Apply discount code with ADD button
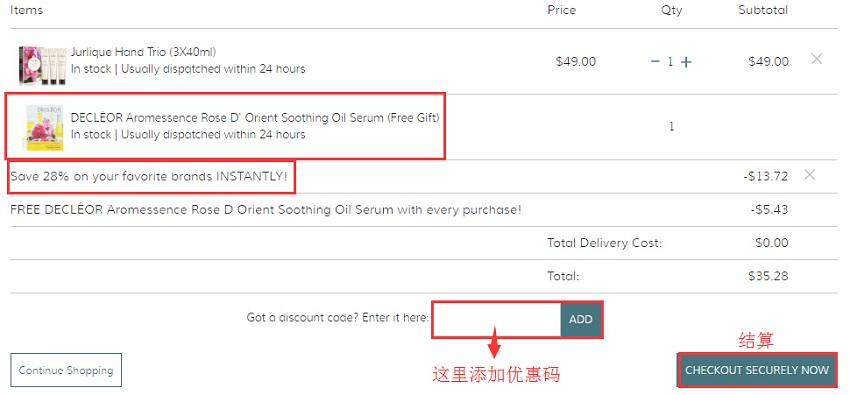Viewport: 850px width, 395px height. coord(581,320)
